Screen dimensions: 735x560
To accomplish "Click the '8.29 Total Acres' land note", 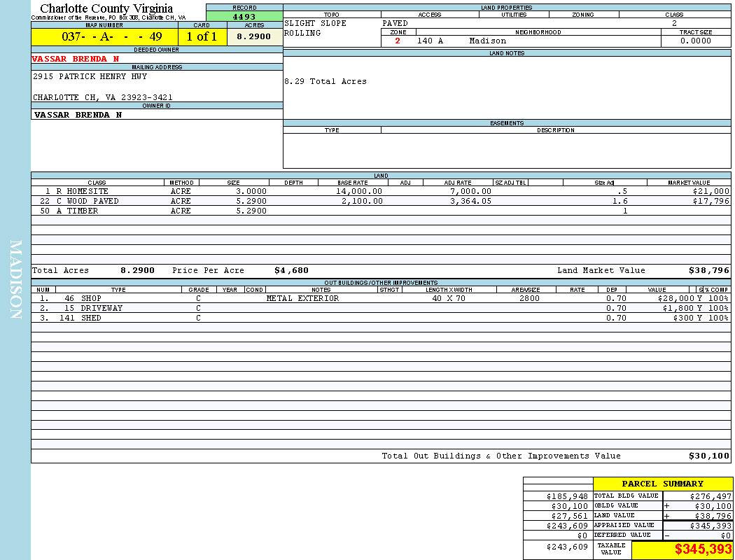I will pos(325,81).
